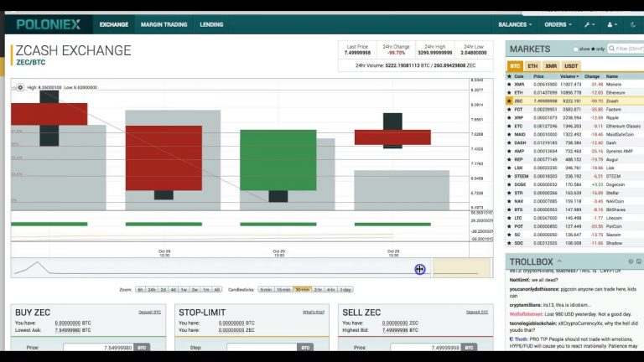Click the Trollbox help icon
Image resolution: width=644 pixels, height=362 pixels.
[631, 261]
